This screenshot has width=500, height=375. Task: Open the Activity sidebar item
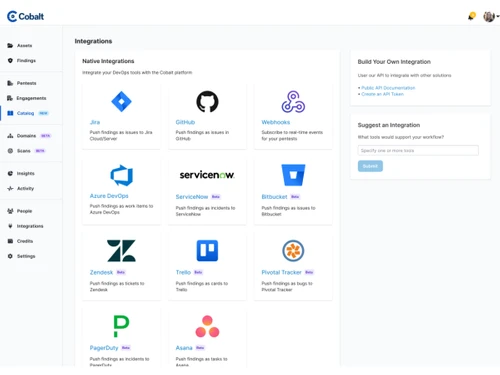25,188
